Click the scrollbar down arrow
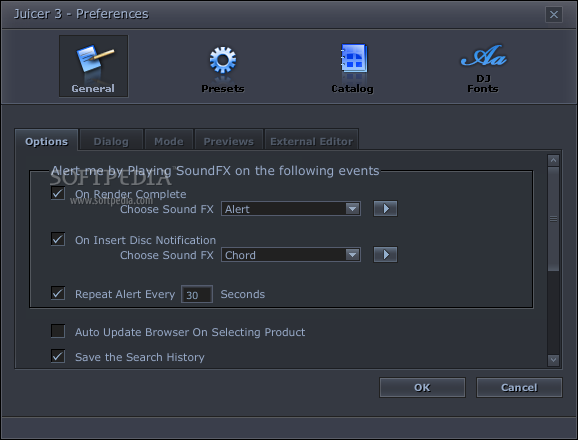This screenshot has width=578, height=440. (553, 360)
